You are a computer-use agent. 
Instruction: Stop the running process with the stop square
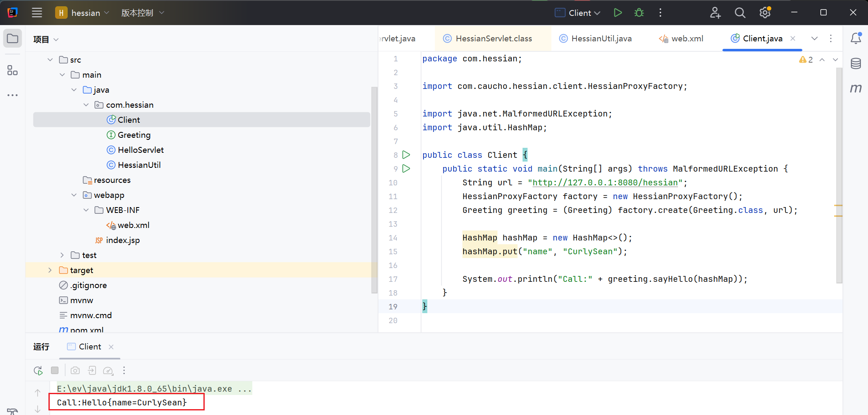pyautogui.click(x=55, y=370)
